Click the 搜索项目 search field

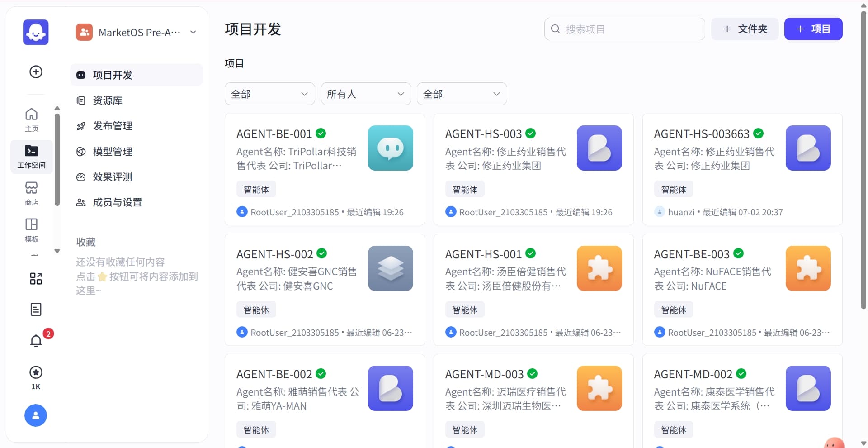point(624,29)
